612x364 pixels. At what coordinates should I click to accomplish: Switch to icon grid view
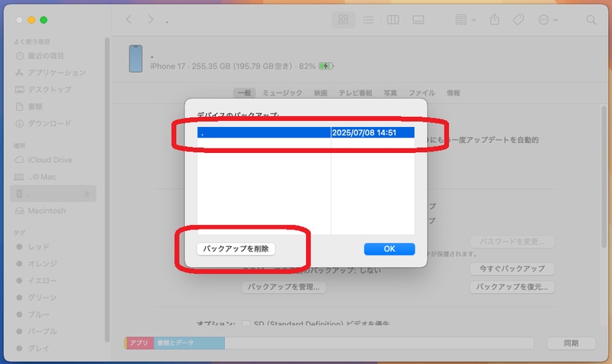point(343,20)
